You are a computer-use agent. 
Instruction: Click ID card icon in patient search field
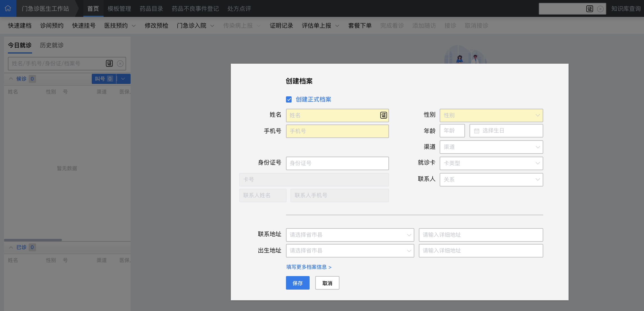(109, 63)
